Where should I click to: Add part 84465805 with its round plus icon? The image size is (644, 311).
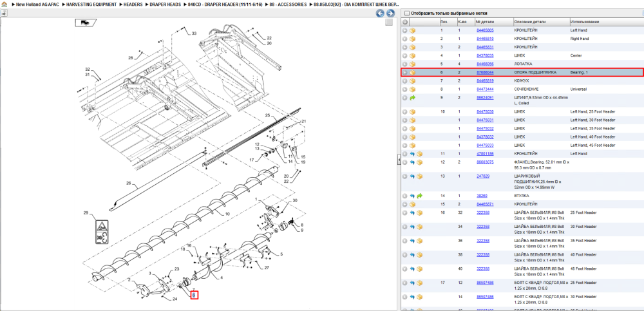click(x=404, y=30)
